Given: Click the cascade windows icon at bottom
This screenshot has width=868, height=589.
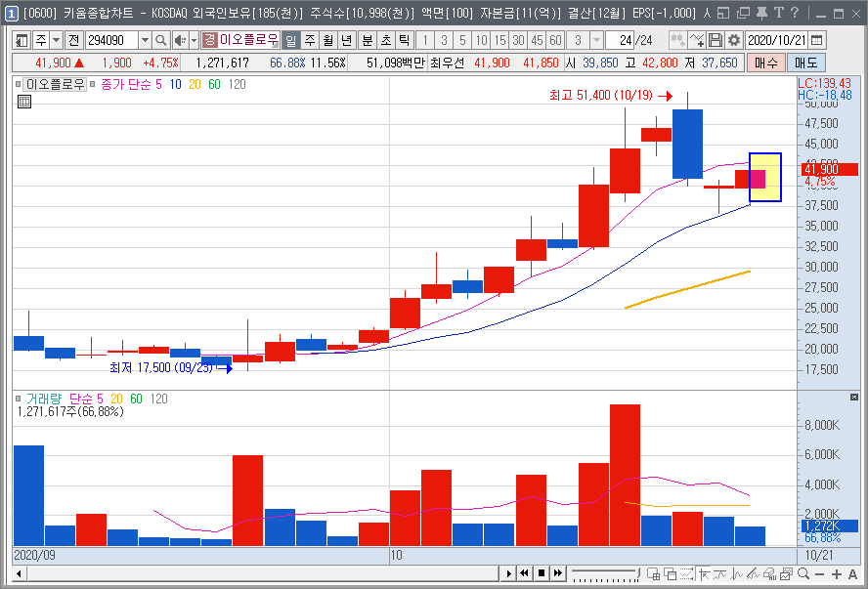Looking at the screenshot, I should point(671,574).
